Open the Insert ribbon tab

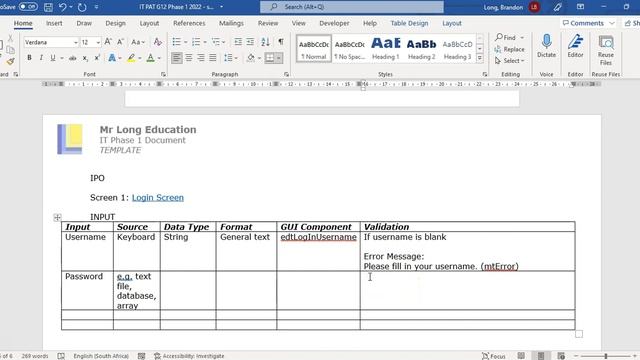tap(54, 23)
